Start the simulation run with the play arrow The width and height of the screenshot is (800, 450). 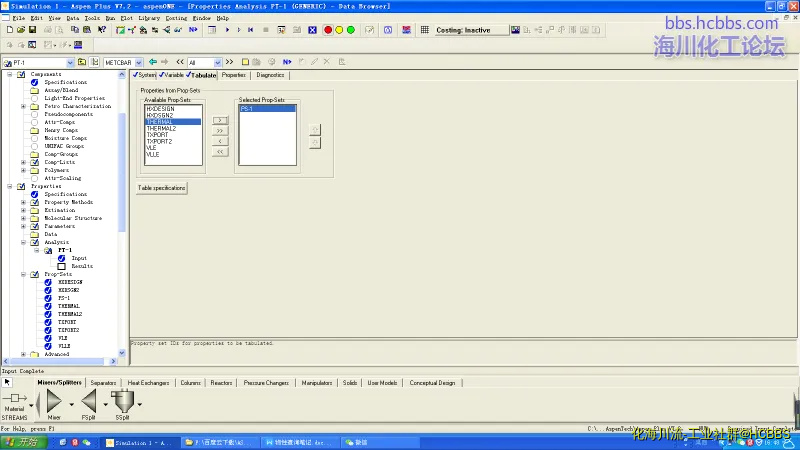tap(228, 30)
